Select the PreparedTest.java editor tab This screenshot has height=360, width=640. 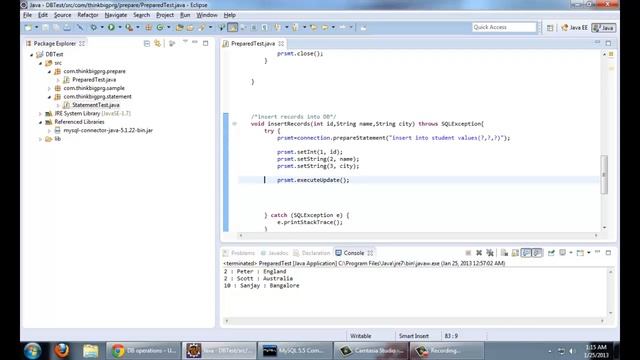pos(253,43)
